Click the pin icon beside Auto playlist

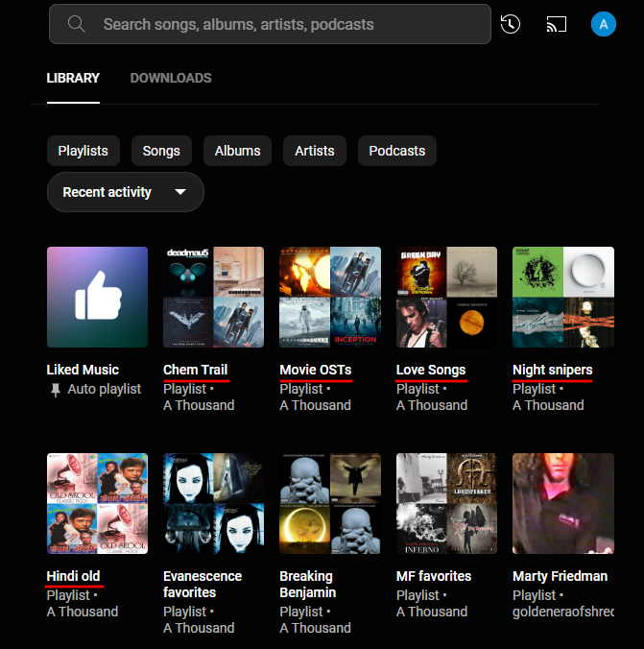55,389
